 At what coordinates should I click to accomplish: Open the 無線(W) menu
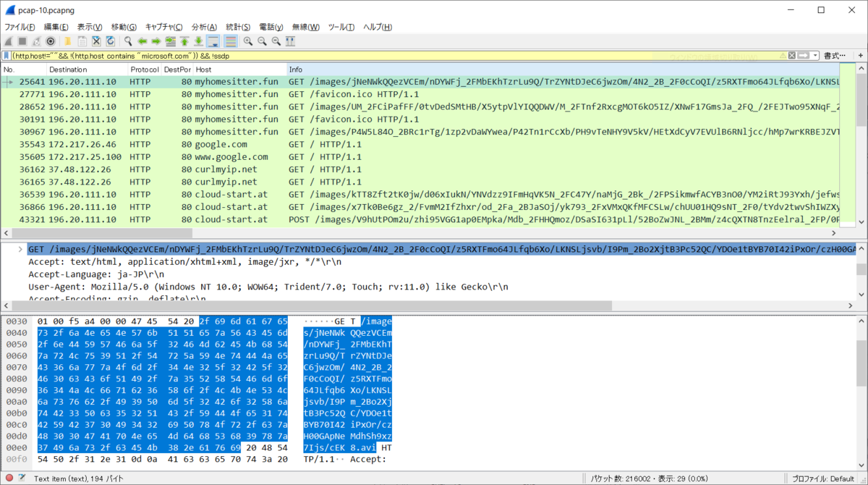coord(306,27)
